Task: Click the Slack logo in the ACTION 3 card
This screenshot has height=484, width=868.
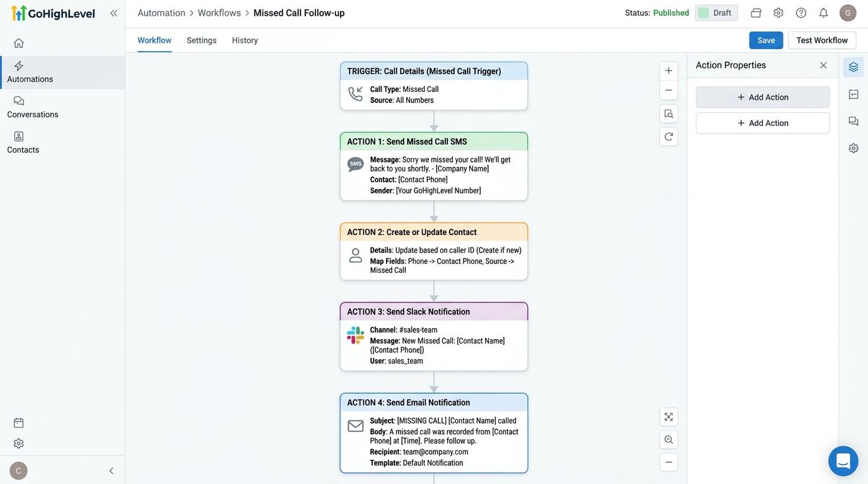Action: pos(356,335)
